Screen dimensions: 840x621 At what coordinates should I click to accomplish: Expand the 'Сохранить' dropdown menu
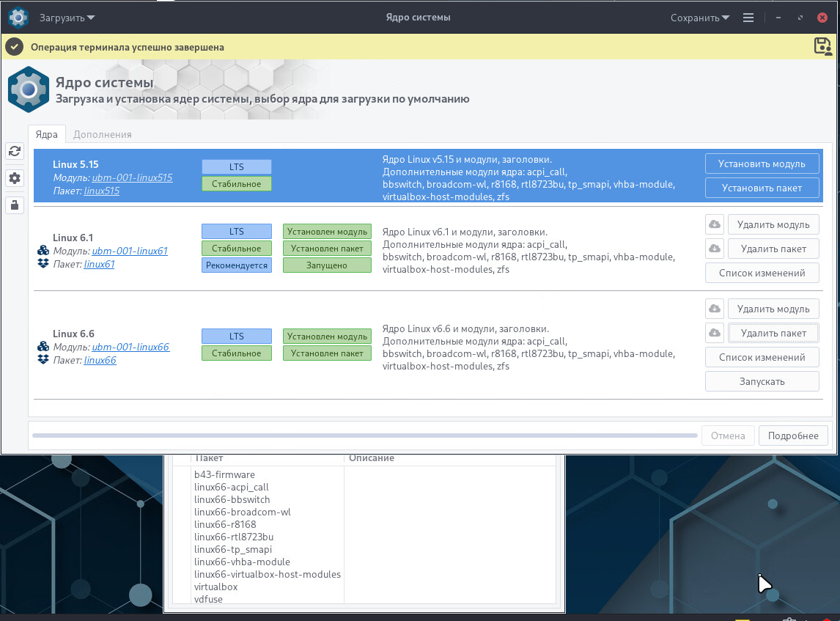coord(699,18)
